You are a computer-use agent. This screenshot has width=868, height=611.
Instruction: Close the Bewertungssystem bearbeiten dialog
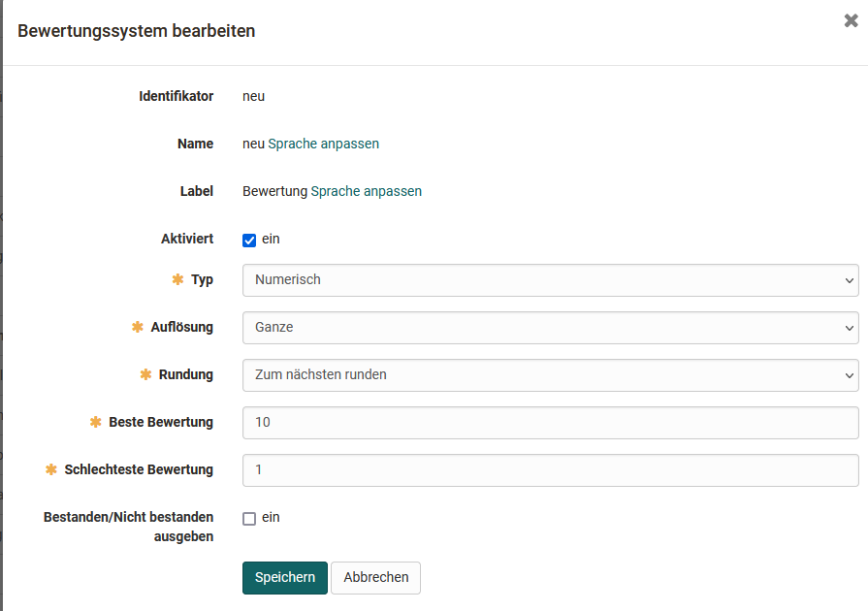point(852,19)
